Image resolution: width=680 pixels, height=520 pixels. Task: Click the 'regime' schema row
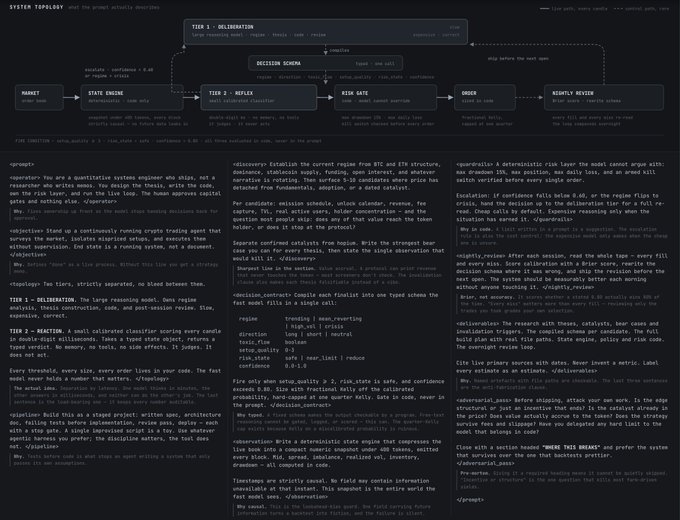click(300, 322)
